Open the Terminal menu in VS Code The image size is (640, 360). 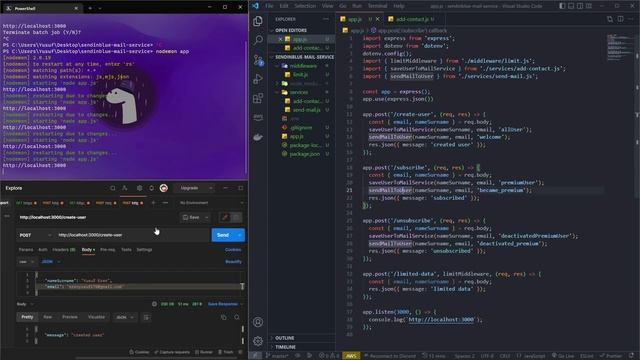tap(378, 6)
